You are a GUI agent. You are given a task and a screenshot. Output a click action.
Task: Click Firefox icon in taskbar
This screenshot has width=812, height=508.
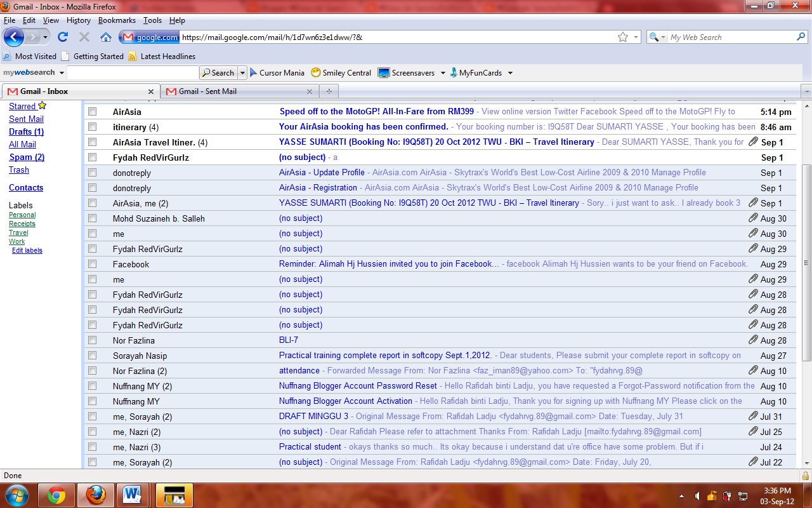click(x=96, y=495)
